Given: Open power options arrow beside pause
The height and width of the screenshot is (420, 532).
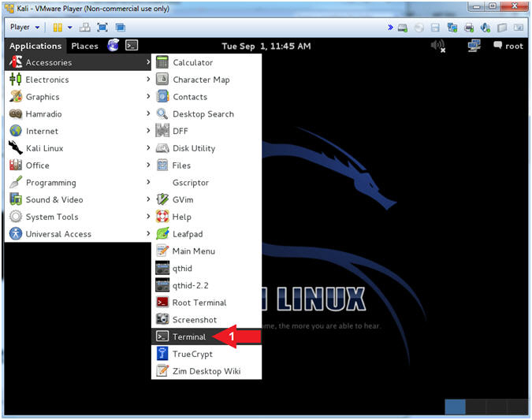Looking at the screenshot, I should pos(70,27).
